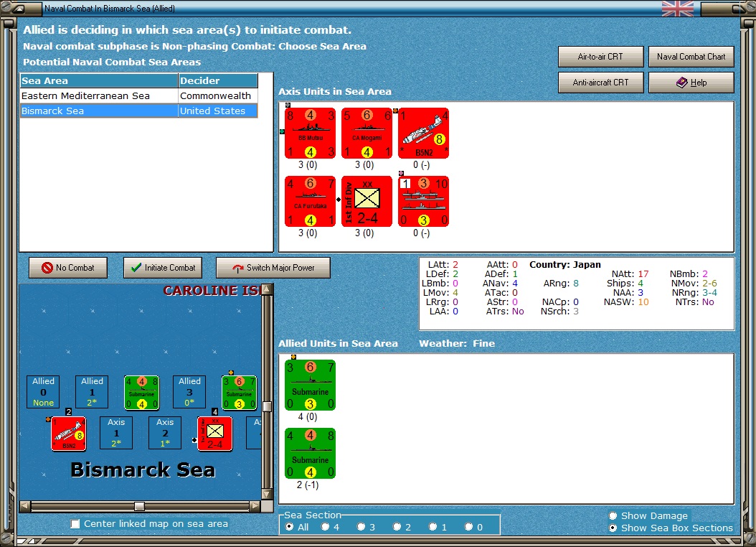Select the Axis convoy ships counter
Screen dimensions: 756x547
point(424,201)
